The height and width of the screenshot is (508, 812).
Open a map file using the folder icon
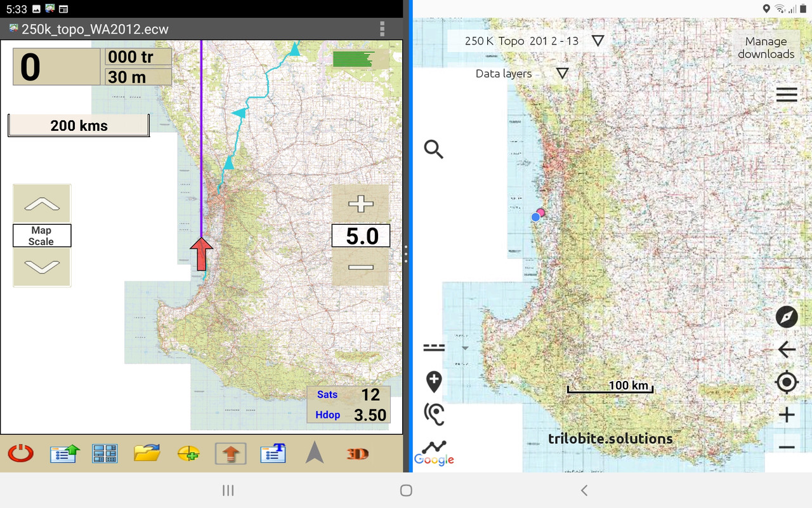tap(147, 453)
